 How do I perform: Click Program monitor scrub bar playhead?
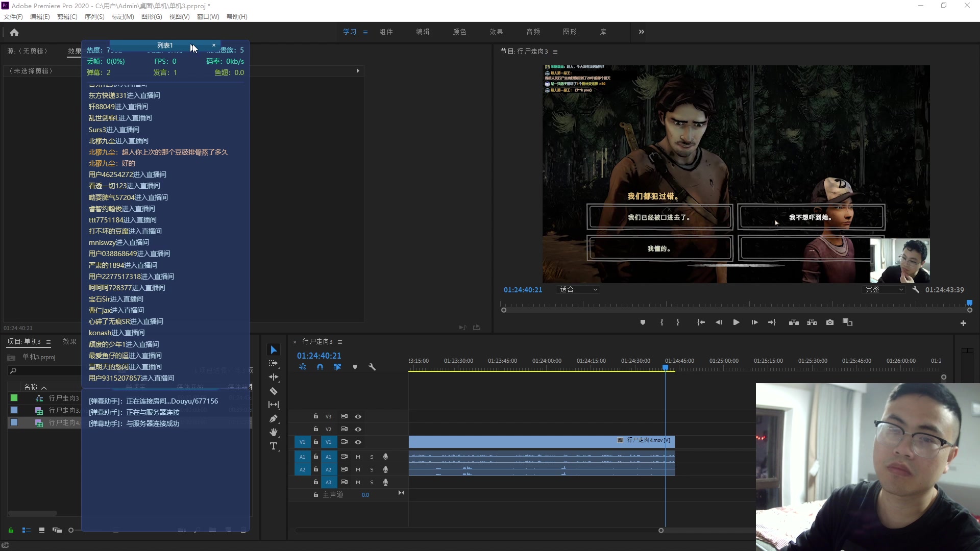click(x=969, y=303)
